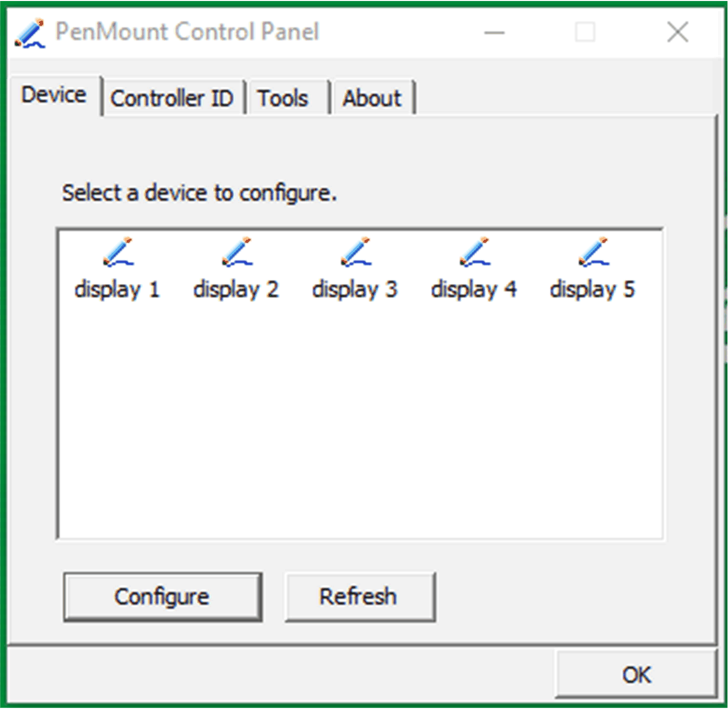
Task: Click the 'display 5' text label
Action: click(x=592, y=289)
